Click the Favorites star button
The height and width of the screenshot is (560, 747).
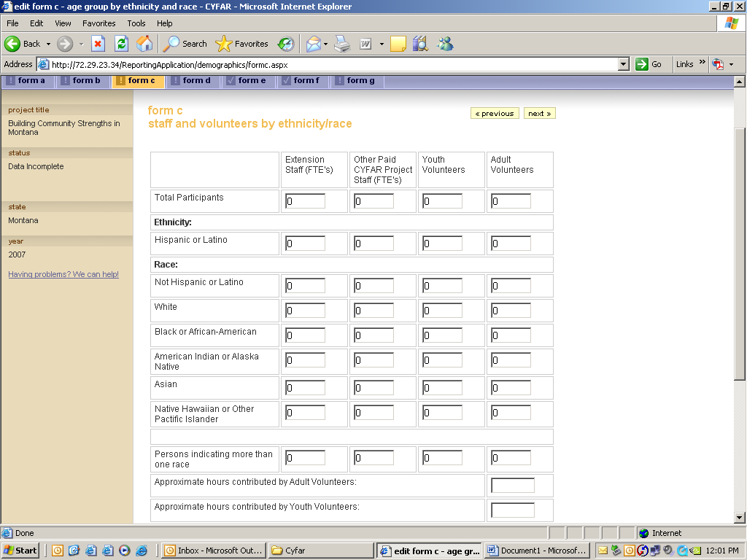[242, 44]
